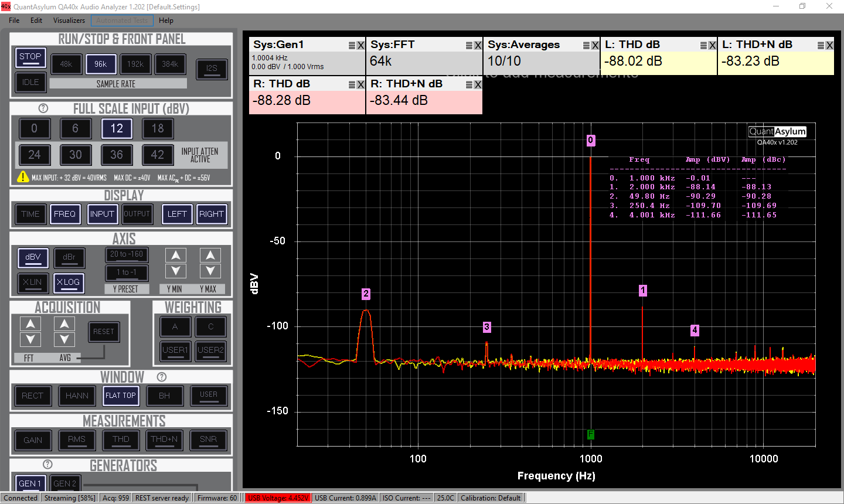Select marker 1 on the 2 kHz harmonic
The height and width of the screenshot is (504, 844).
click(x=643, y=290)
